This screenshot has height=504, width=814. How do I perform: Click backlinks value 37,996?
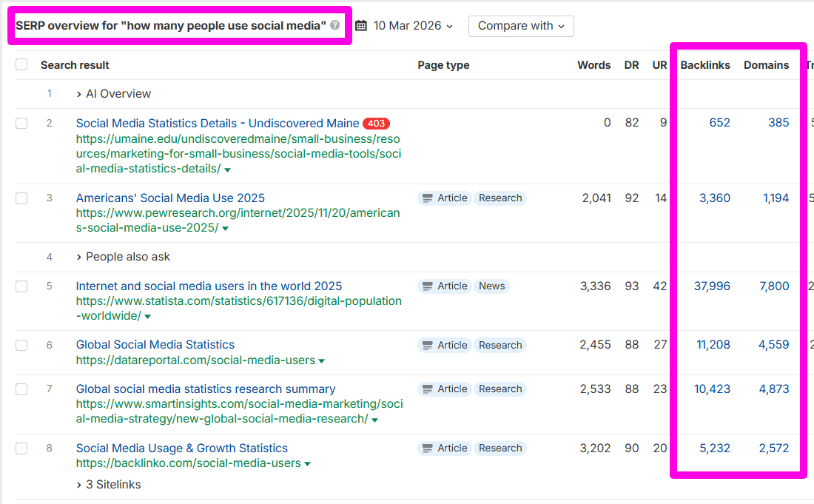point(712,286)
